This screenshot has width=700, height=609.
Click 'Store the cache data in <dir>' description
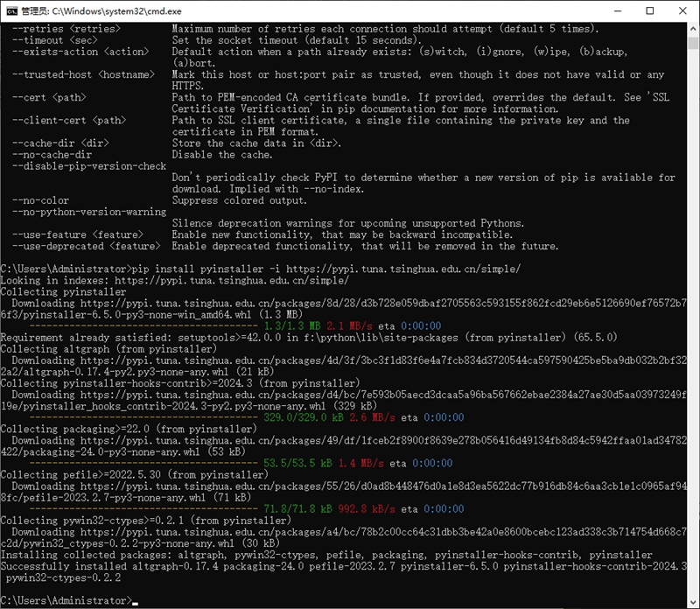click(256, 143)
